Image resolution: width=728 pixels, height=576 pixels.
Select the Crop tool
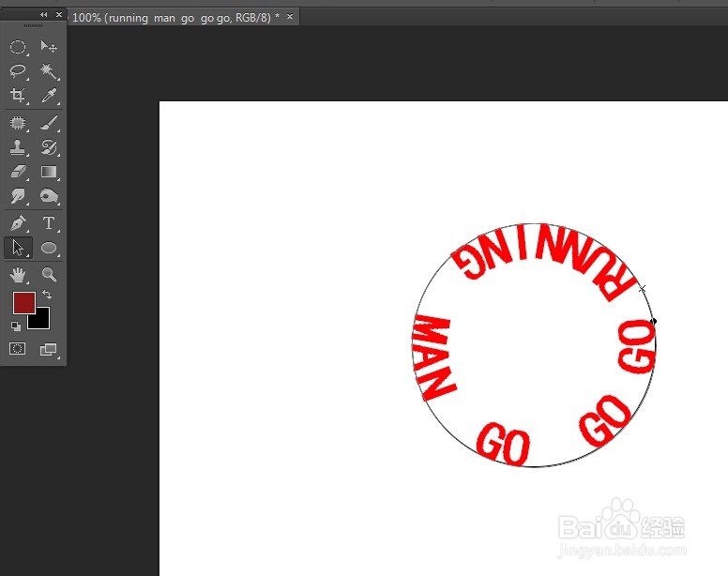[x=18, y=96]
